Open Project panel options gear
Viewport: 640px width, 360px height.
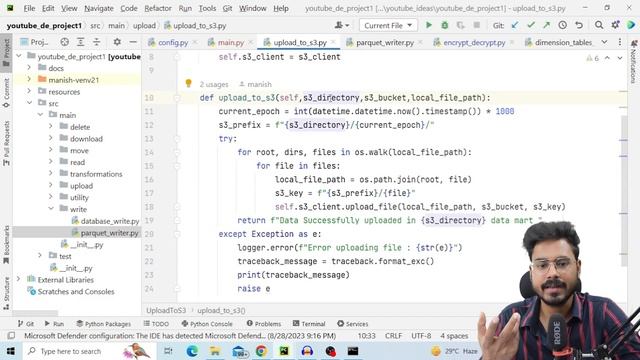(x=117, y=42)
